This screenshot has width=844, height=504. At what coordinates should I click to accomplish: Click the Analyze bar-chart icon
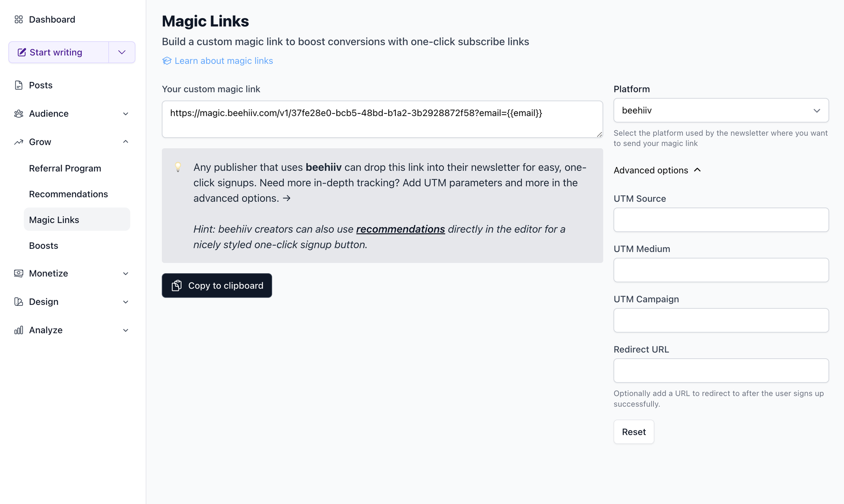point(19,330)
